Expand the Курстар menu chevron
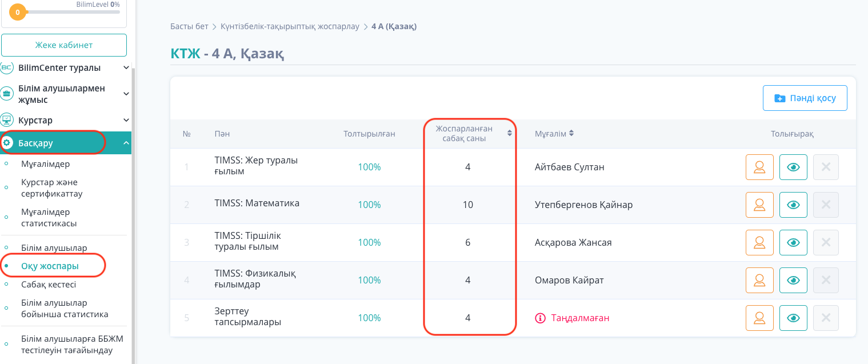The height and width of the screenshot is (364, 868). point(126,121)
